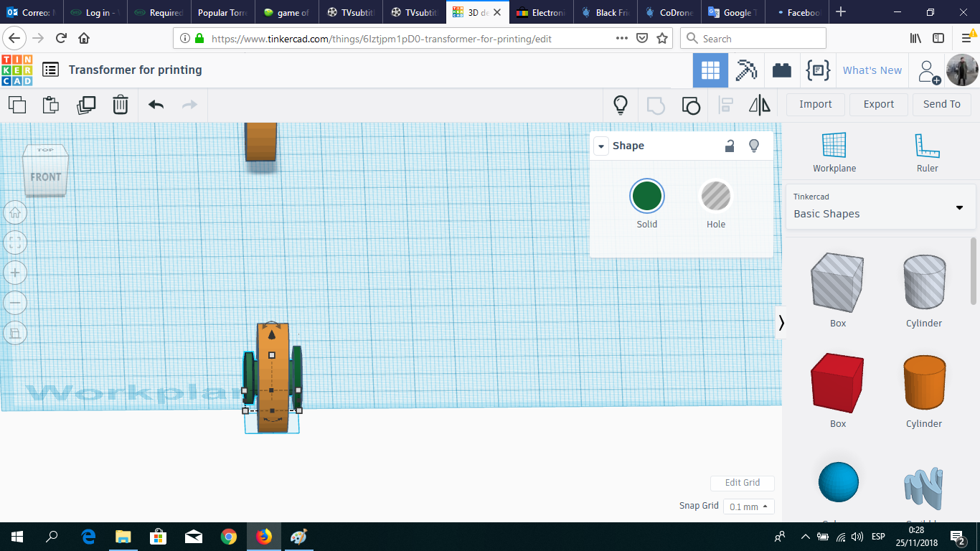Switch to Electronics browser tab
980x551 pixels.
[540, 12]
